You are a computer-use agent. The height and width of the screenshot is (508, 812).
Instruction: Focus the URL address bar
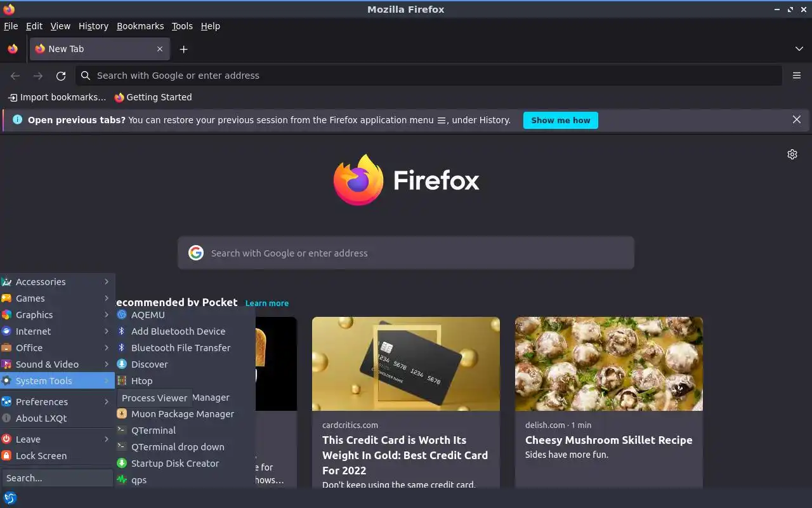tap(429, 76)
